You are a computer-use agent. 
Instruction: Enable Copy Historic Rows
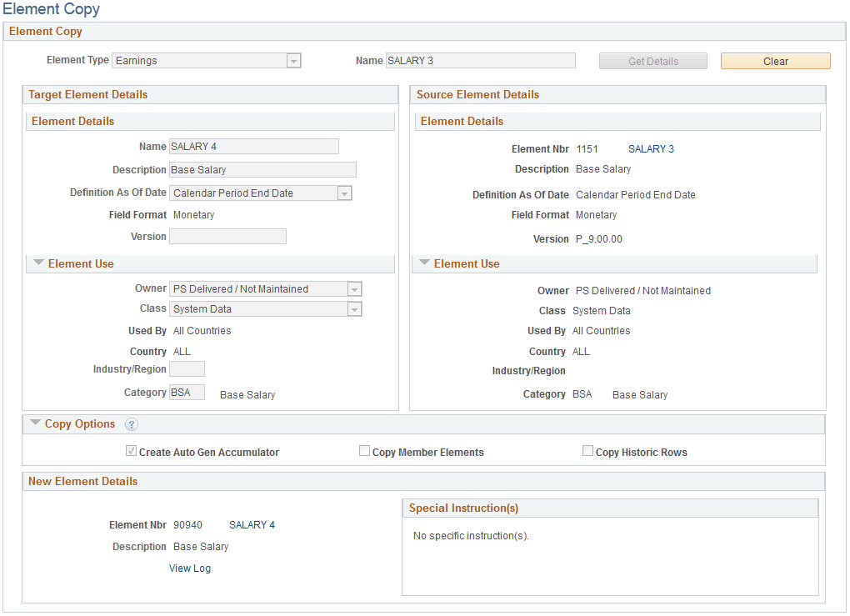click(587, 450)
